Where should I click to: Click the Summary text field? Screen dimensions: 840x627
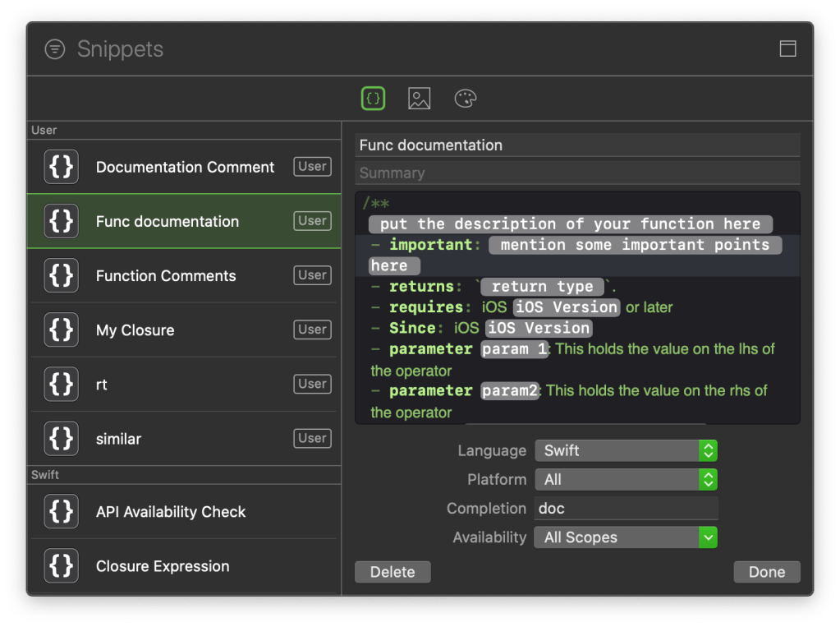click(577, 173)
